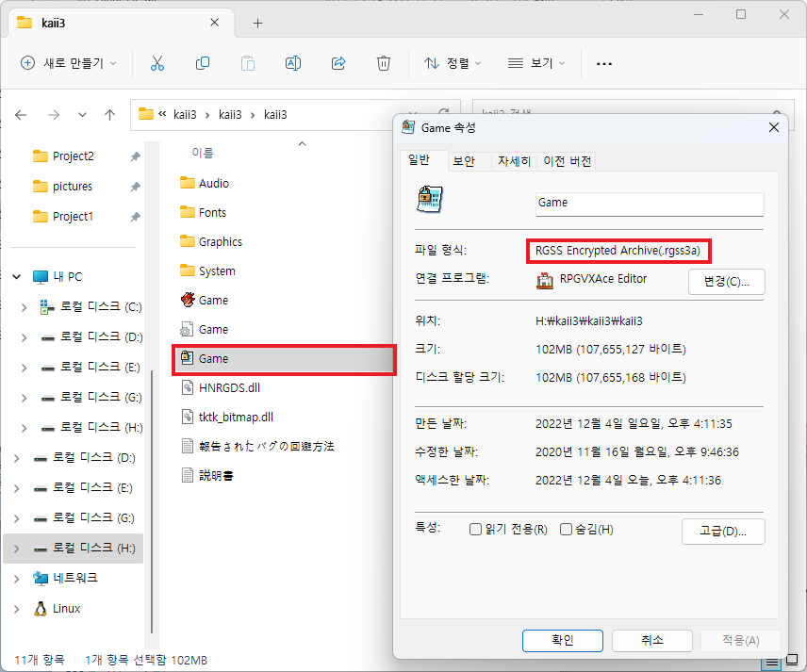This screenshot has width=807, height=672.
Task: Click the 취소 button
Action: click(x=652, y=640)
